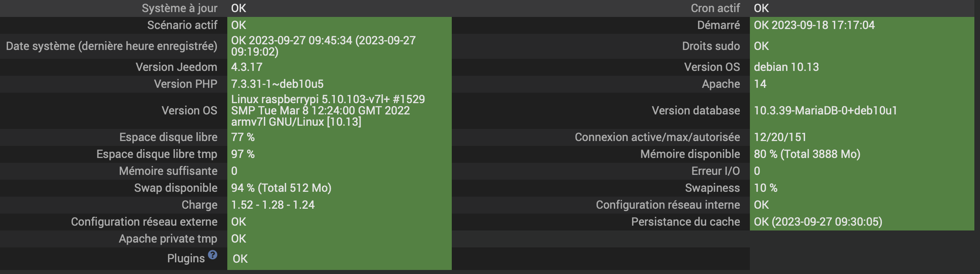
Task: Click the Cron actif label
Action: [715, 8]
